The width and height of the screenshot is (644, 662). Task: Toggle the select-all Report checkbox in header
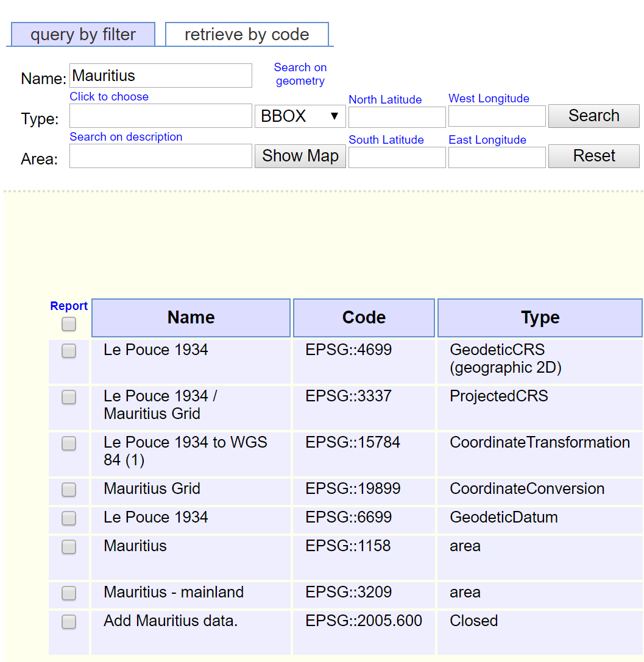69,324
